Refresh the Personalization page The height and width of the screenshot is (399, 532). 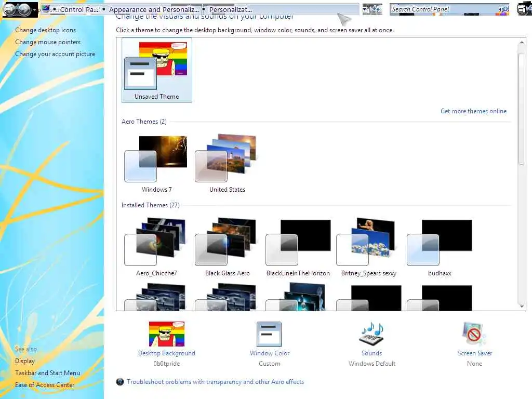point(377,9)
